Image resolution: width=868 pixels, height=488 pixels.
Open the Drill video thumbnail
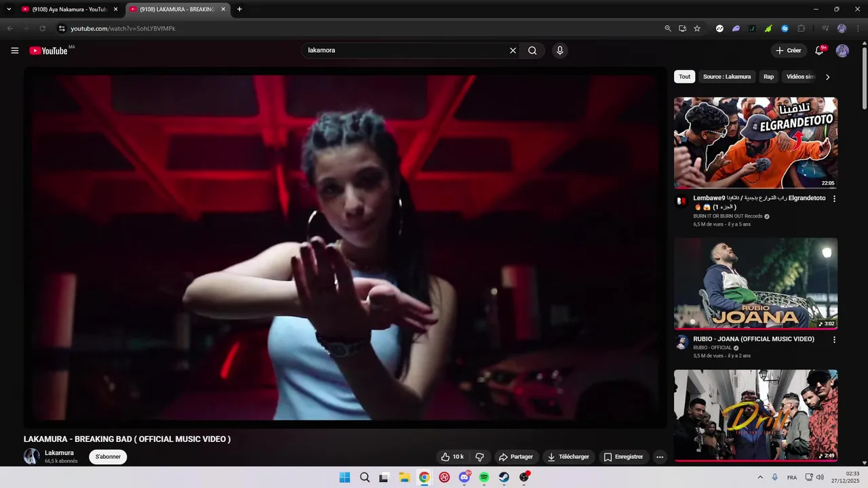click(755, 415)
